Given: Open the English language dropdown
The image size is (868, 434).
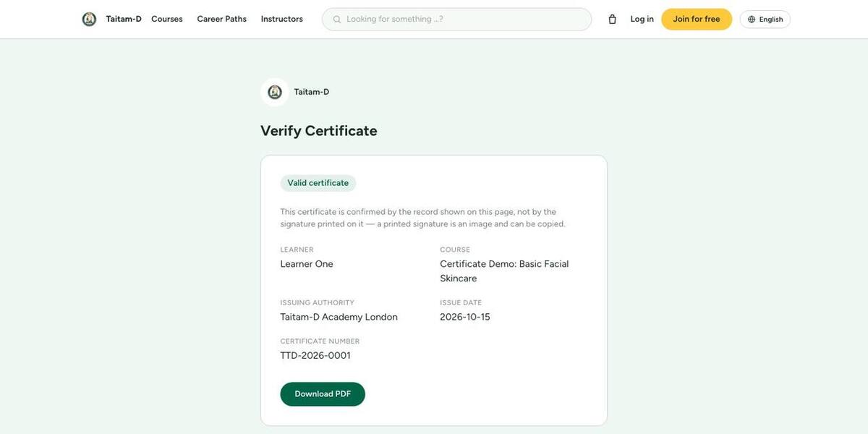Looking at the screenshot, I should pos(765,20).
